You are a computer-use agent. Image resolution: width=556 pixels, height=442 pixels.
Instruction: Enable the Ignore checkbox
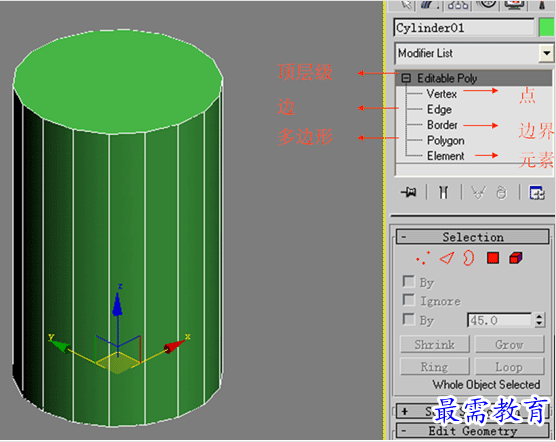[x=408, y=300]
